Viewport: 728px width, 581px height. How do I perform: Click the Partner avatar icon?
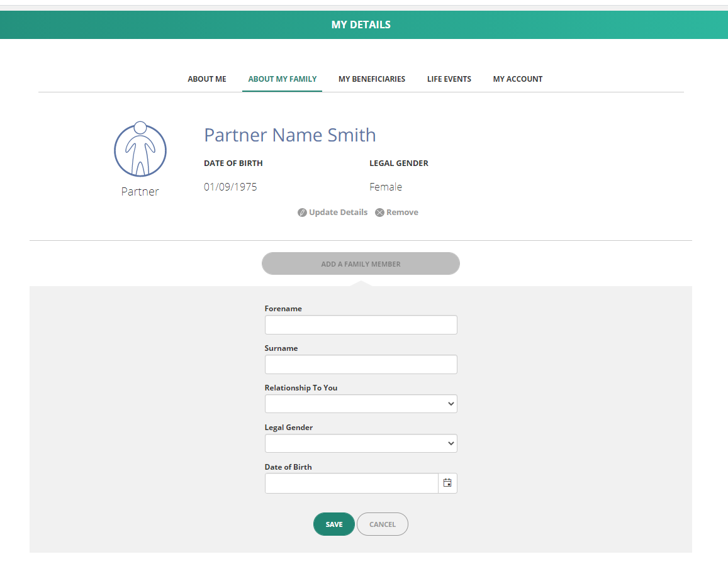click(x=140, y=149)
